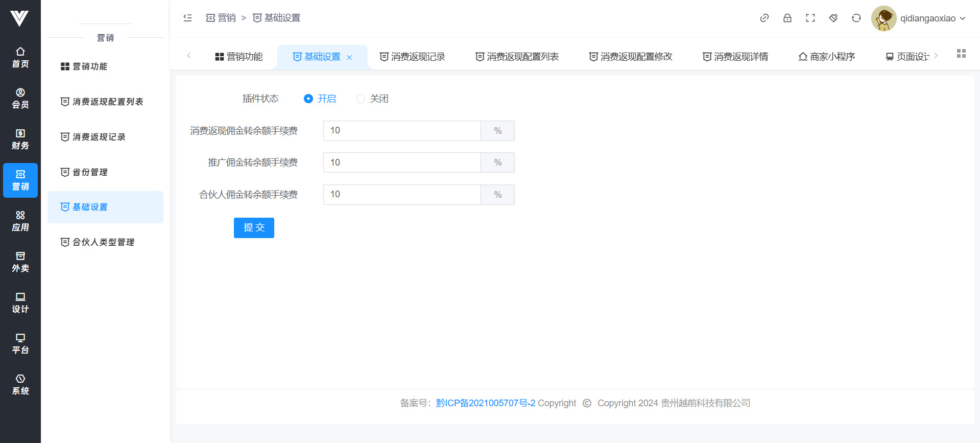Select 关闭 plugin status radio
Image resolution: width=980 pixels, height=443 pixels.
361,99
